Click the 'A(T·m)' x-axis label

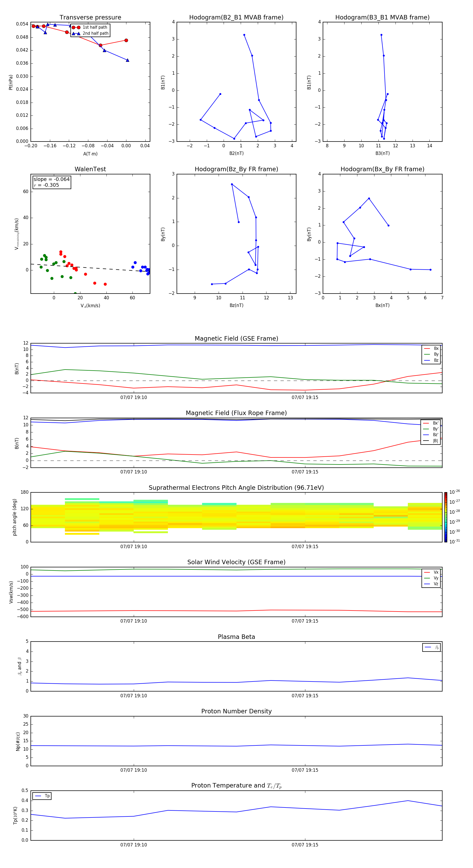pos(90,154)
